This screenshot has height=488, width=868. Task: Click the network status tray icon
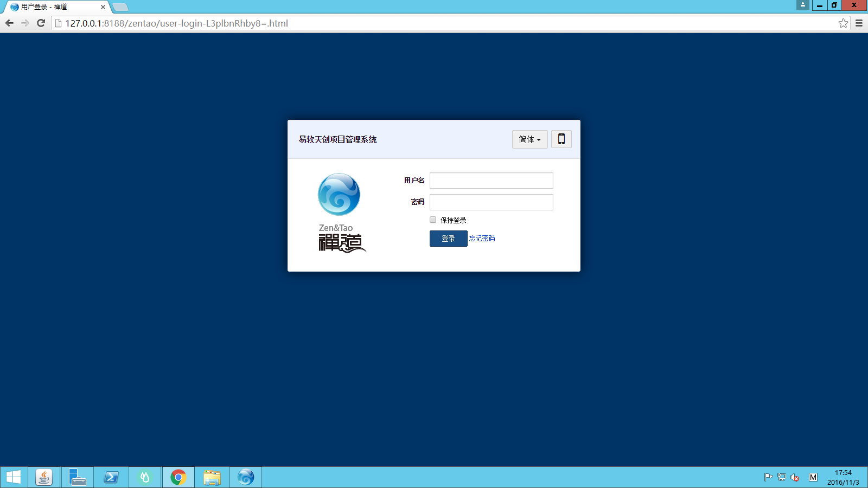[781, 477]
